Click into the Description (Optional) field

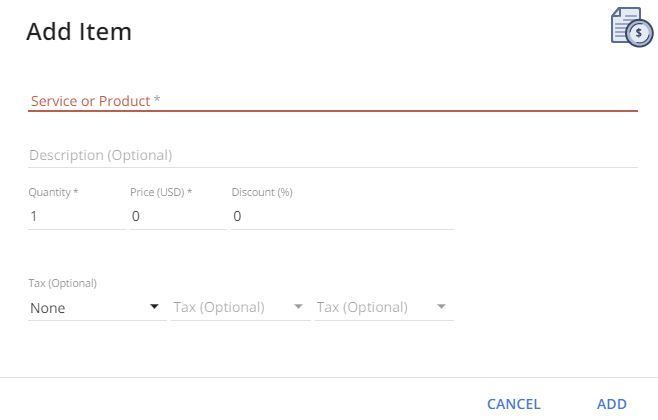[333, 155]
